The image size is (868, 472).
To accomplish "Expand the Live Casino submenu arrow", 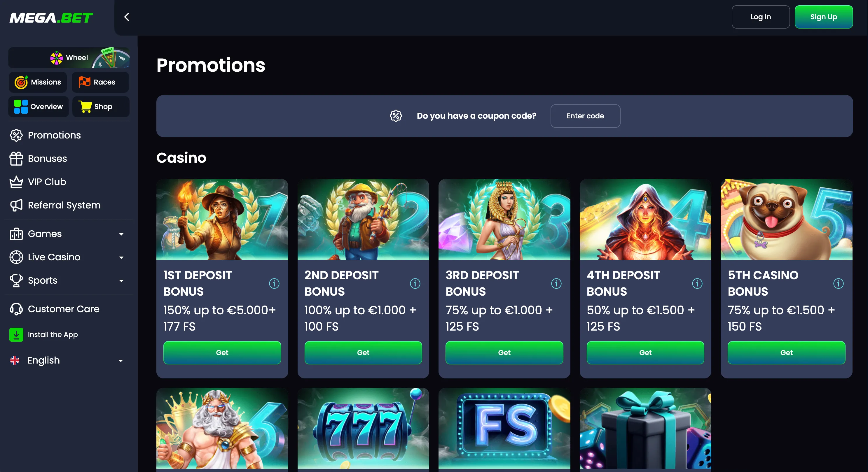I will click(x=121, y=257).
